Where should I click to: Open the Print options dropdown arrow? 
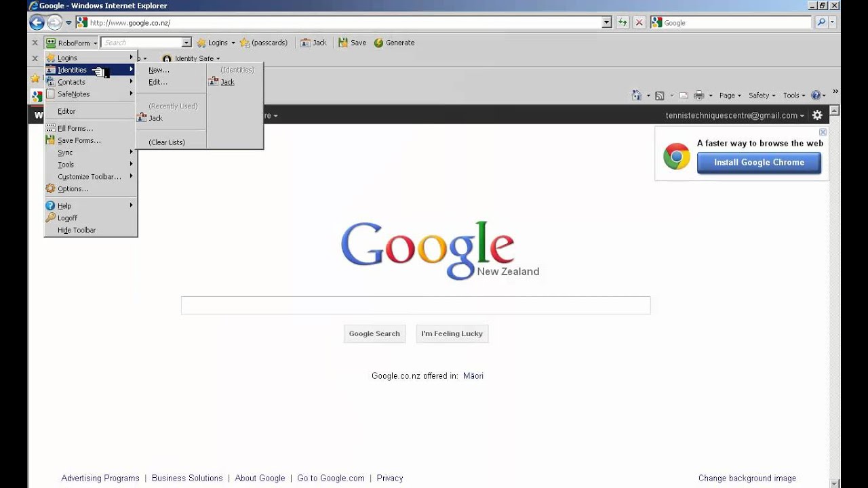(x=710, y=96)
